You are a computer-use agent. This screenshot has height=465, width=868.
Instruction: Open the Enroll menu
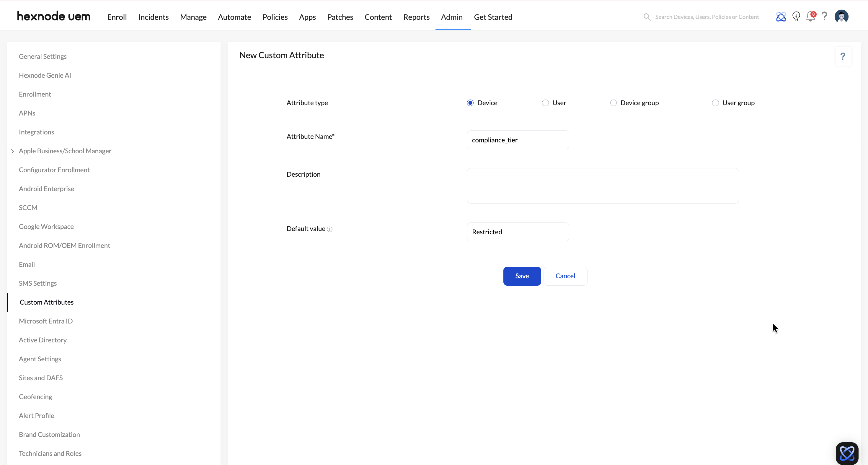coord(117,17)
